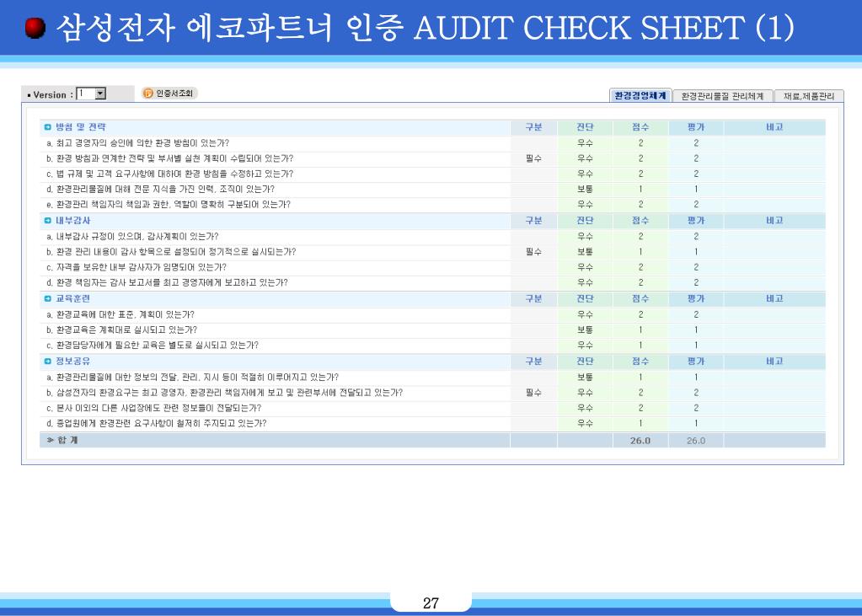Click the 'Version :' label
The image size is (862, 616).
pyautogui.click(x=53, y=94)
